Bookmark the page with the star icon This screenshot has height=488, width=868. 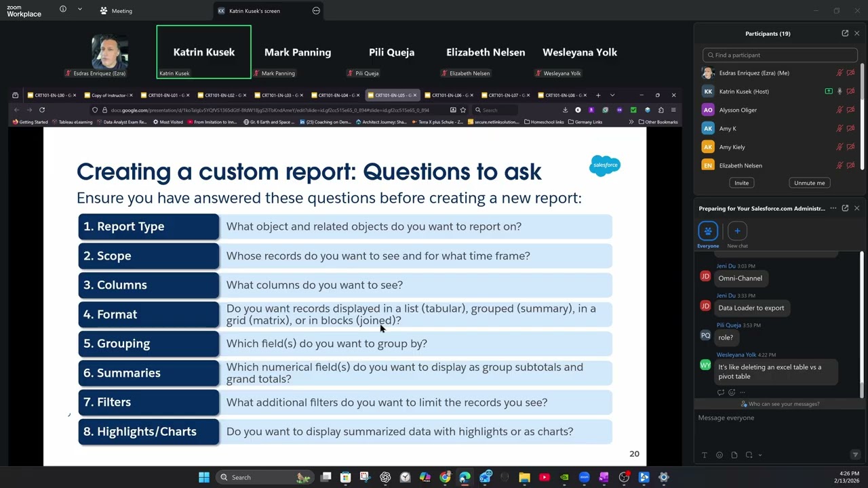(463, 110)
